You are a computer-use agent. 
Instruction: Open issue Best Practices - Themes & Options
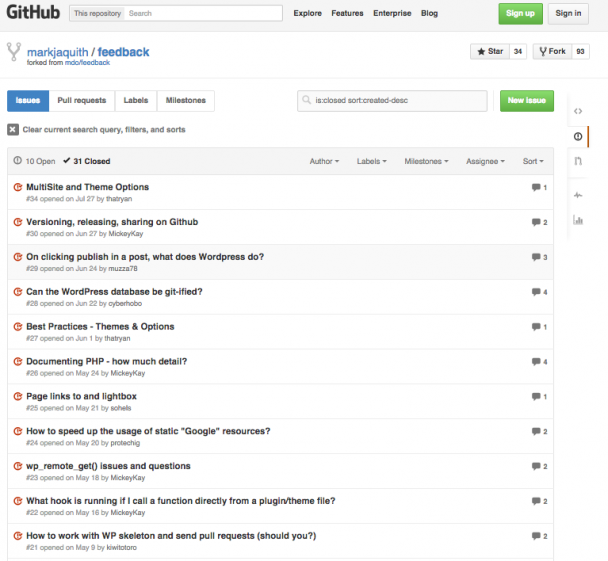pos(100,326)
